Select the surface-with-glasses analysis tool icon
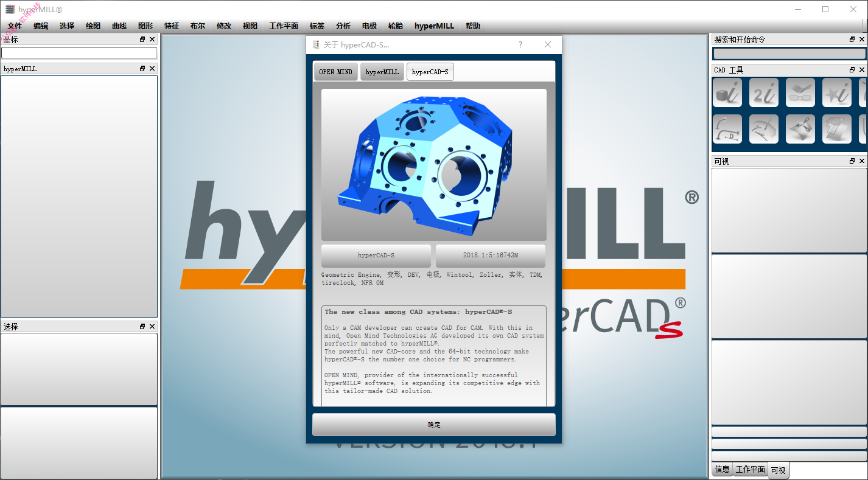The image size is (868, 480). tap(800, 92)
